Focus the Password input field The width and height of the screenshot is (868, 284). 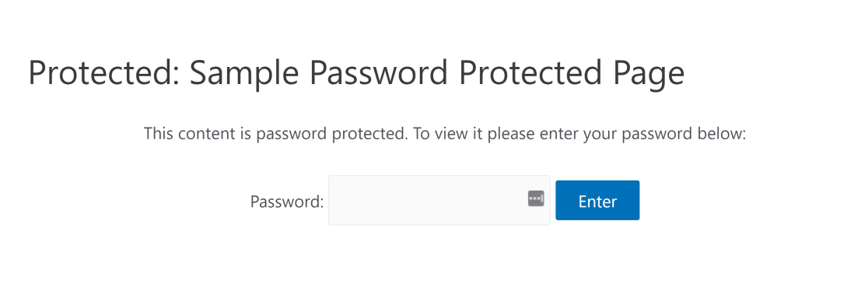pyautogui.click(x=439, y=201)
